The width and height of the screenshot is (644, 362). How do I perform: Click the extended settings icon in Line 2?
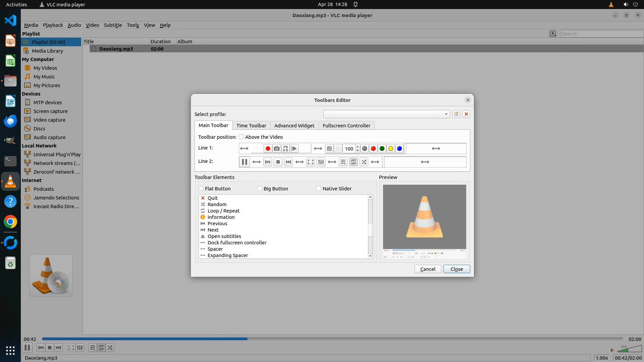tap(321, 162)
